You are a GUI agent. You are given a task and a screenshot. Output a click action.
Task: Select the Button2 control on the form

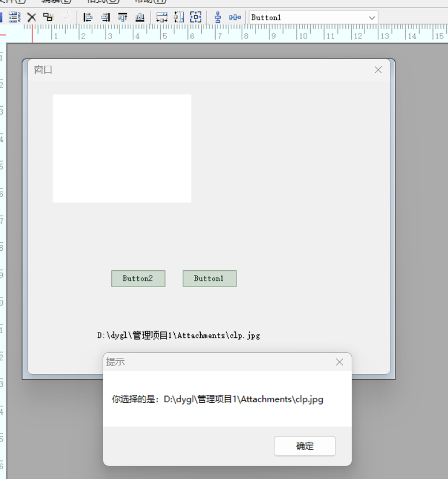[x=138, y=278]
